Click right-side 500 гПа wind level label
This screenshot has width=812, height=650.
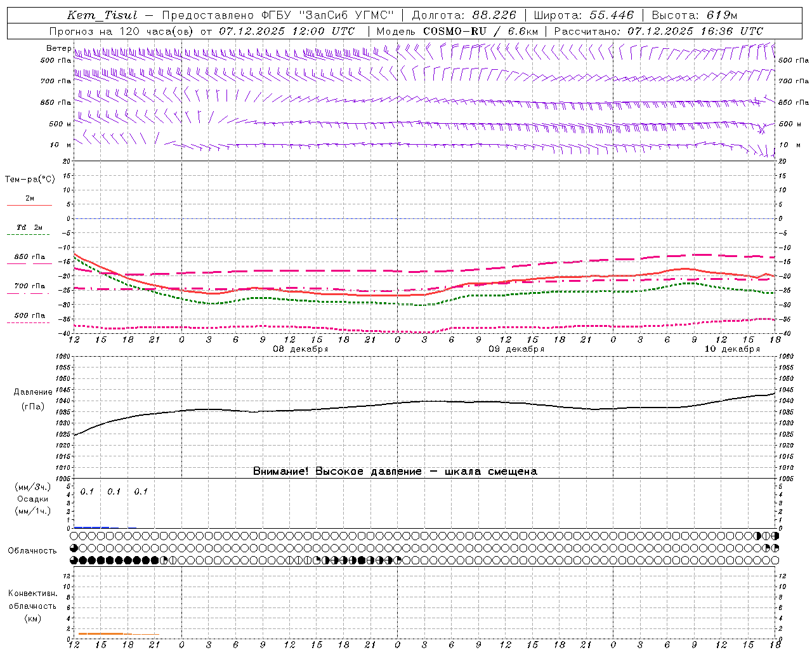(794, 60)
